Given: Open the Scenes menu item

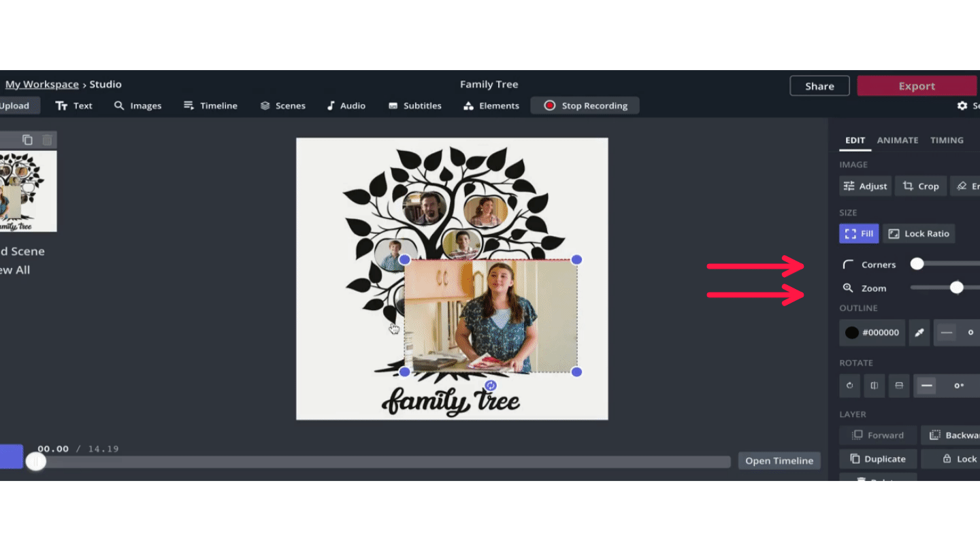Looking at the screenshot, I should click(283, 105).
